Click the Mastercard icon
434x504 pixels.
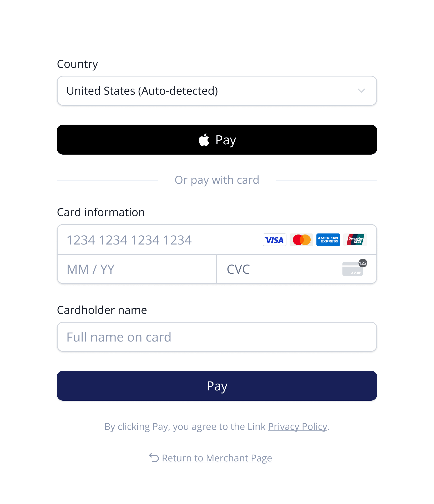point(301,240)
